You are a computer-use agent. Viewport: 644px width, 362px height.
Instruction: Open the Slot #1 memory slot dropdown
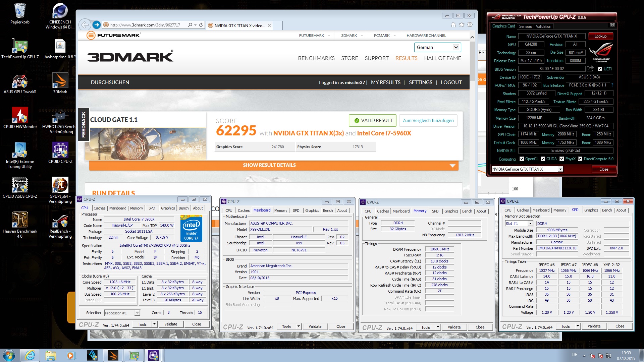(519, 224)
